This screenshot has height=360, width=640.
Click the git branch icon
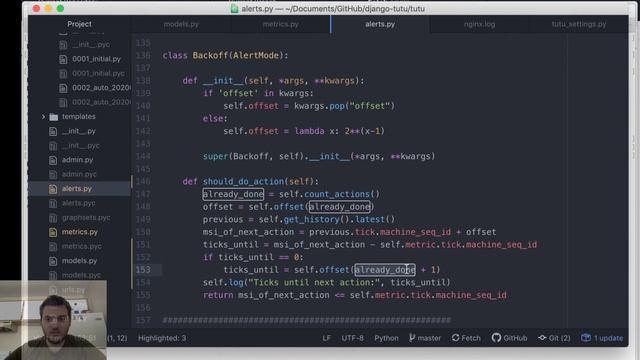point(412,338)
